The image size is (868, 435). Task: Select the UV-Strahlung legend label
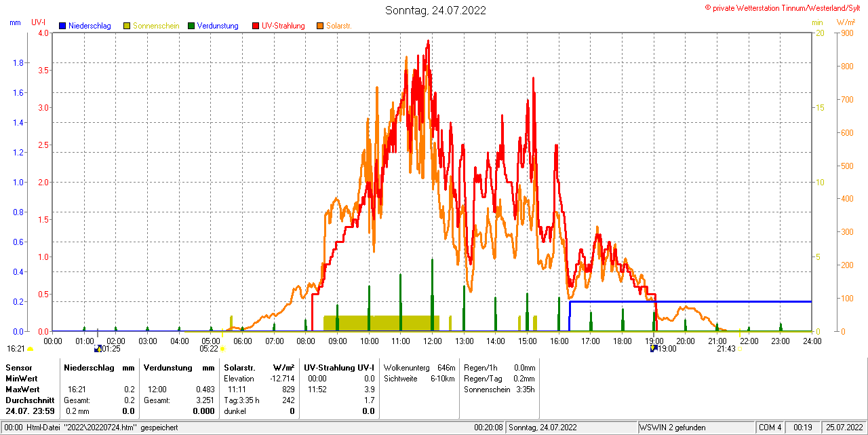[284, 26]
